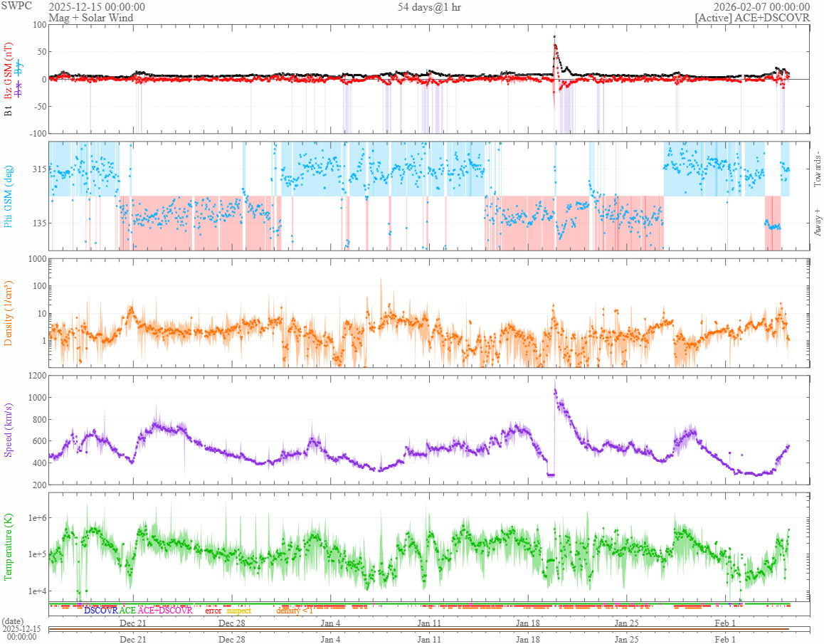
Task: Click the 1e+4 tick on the Temperature axis
Action: (x=37, y=591)
